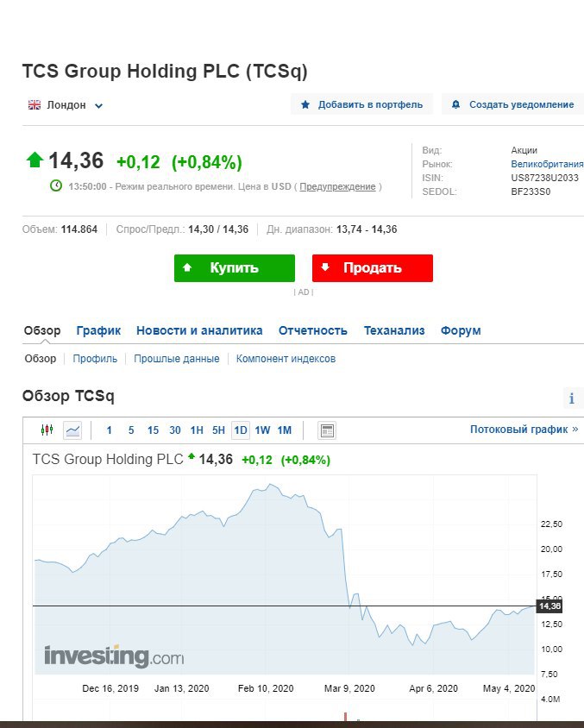Click the down arrow icon on Продать button

[x=325, y=267]
